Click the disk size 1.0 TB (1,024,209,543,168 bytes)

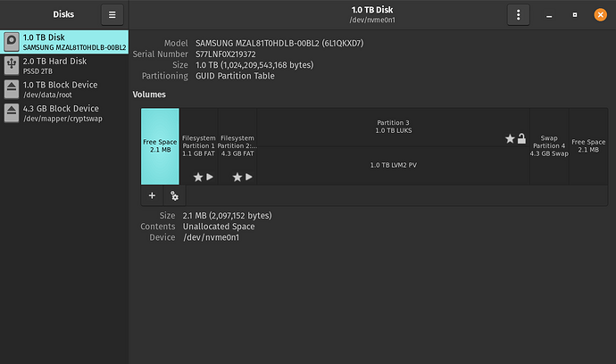click(254, 65)
